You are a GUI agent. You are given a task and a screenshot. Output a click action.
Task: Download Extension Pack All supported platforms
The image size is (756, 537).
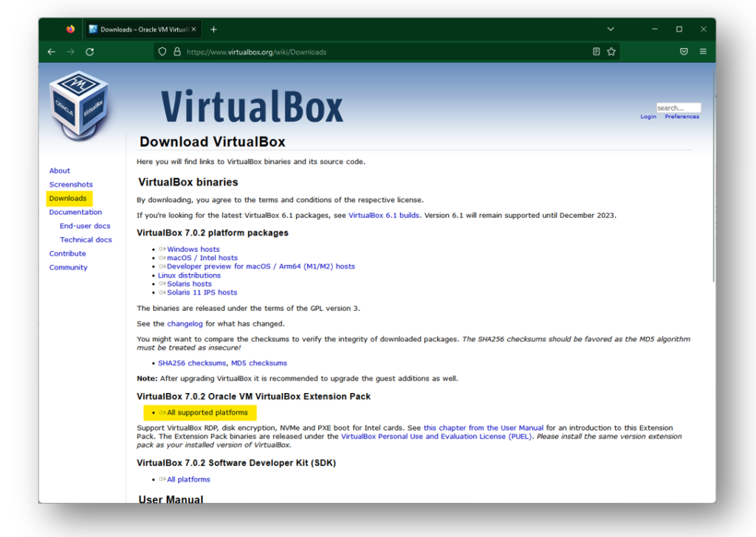[207, 412]
